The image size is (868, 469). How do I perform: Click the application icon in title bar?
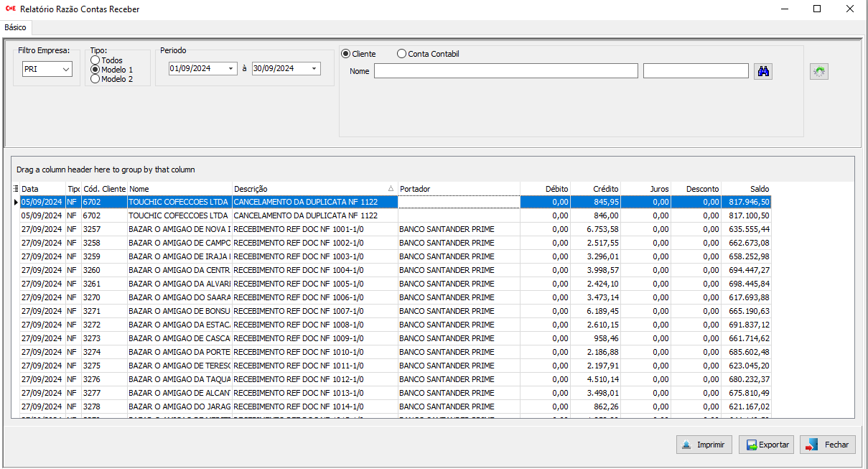[11, 9]
